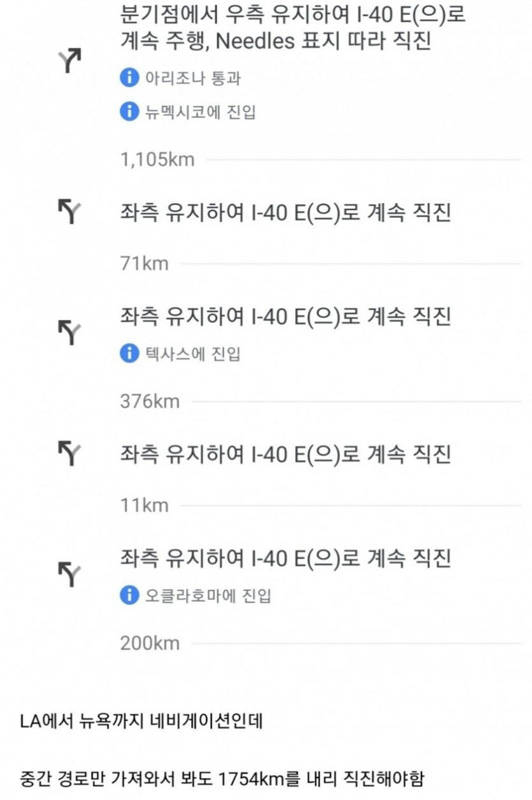Click the keep-right fork arrow icon for Needles step
This screenshot has width=532, height=800.
70,60
